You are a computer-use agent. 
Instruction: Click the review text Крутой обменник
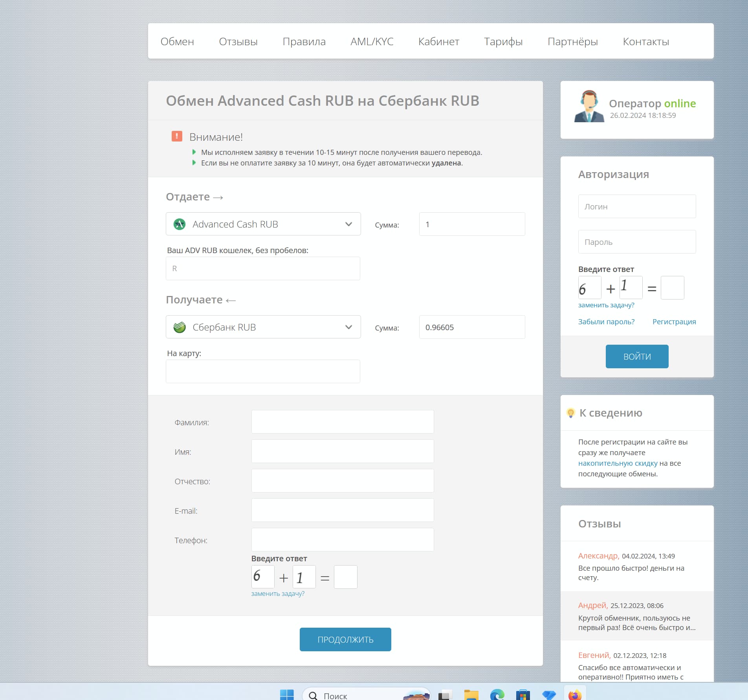click(637, 623)
